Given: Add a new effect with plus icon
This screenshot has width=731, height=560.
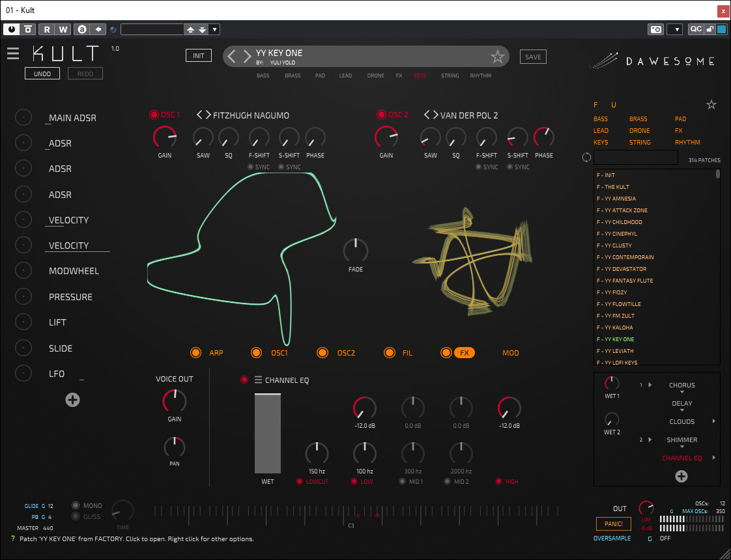Looking at the screenshot, I should coord(681,477).
